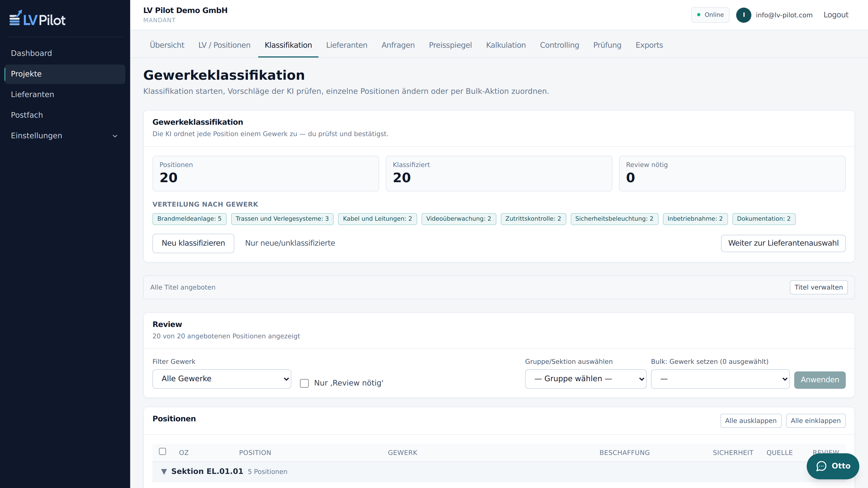Screen dimensions: 868x488
Task: Open the Filter Gewerk dropdown
Action: point(222,379)
